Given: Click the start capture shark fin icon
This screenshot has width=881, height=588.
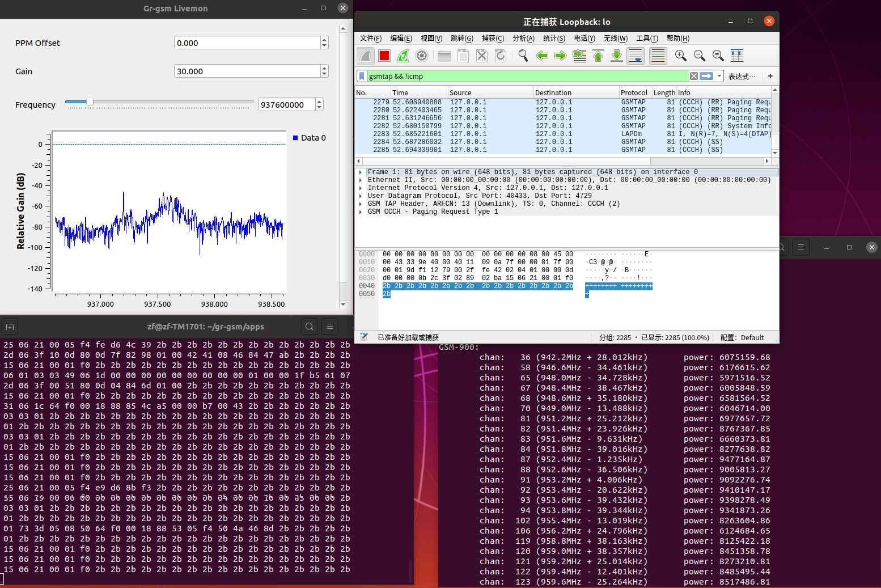Looking at the screenshot, I should [366, 56].
